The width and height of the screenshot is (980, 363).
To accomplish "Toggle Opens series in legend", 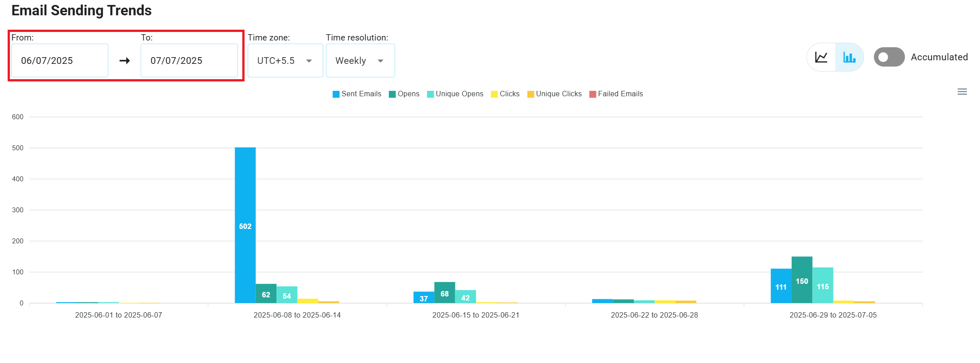I will point(404,94).
